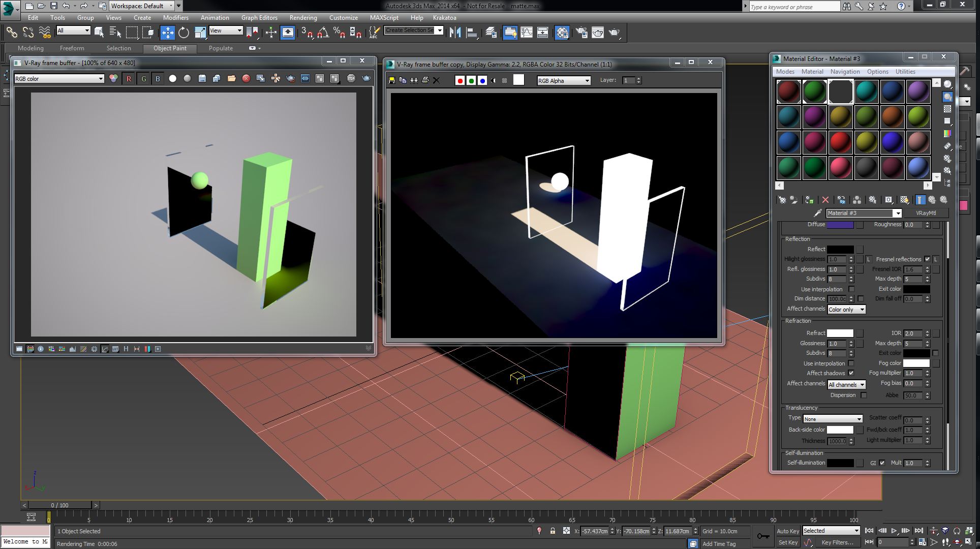Toggle Use interpolation under Reflection
The height and width of the screenshot is (549, 980).
851,289
